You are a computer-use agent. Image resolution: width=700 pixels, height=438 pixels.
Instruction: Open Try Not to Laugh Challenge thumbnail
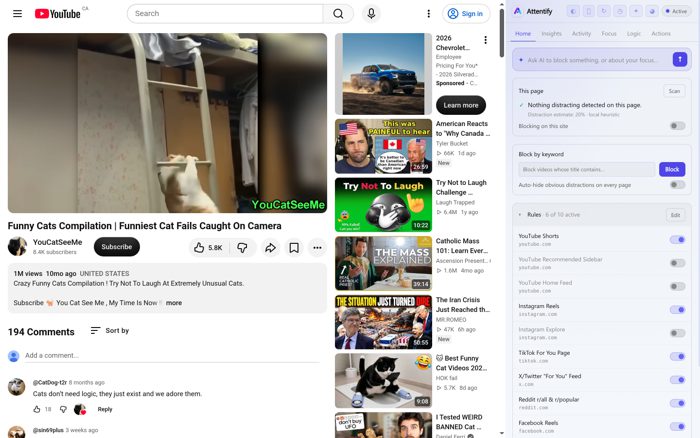383,205
